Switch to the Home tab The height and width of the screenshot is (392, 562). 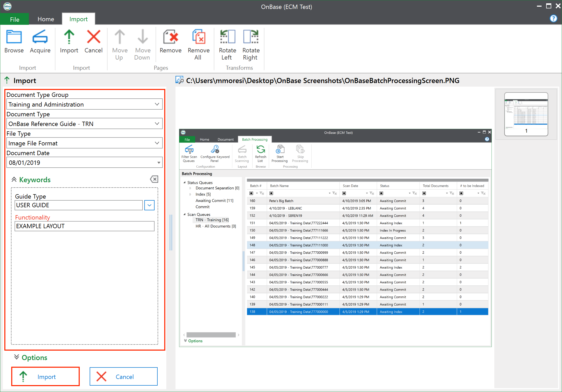[46, 19]
